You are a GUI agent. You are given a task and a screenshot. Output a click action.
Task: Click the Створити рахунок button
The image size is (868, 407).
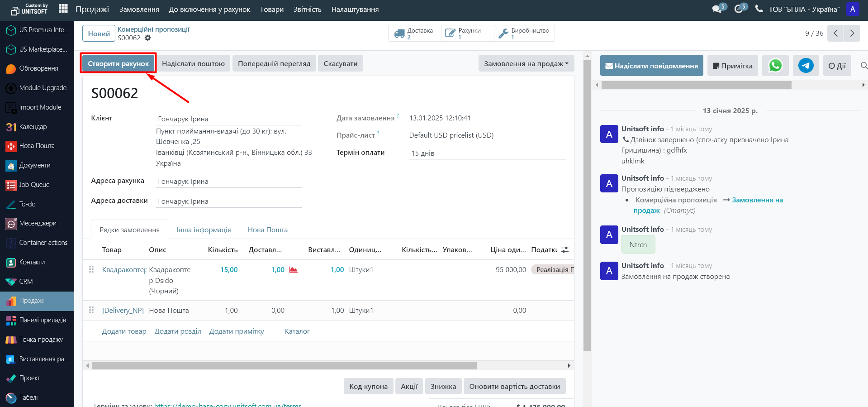[x=118, y=64]
